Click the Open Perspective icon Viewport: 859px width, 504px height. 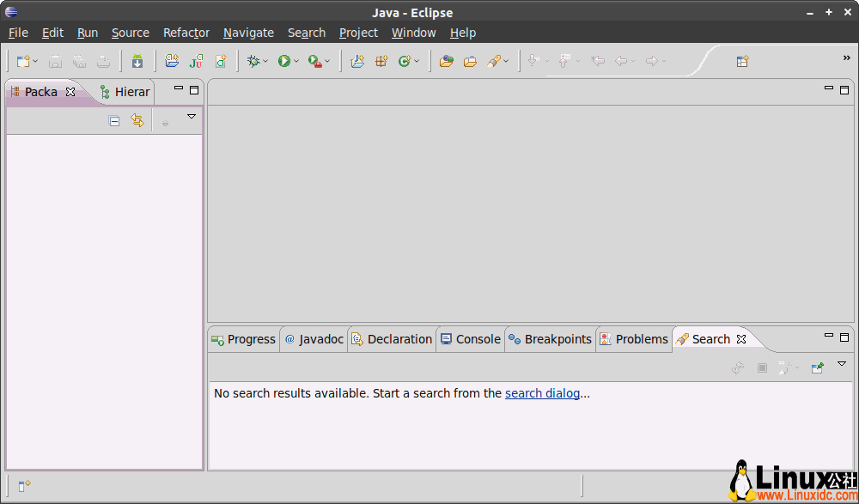[x=742, y=61]
